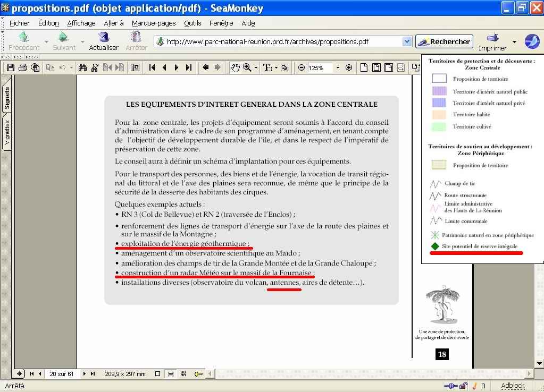Open the Affichage menu
This screenshot has height=392, width=544.
click(81, 23)
